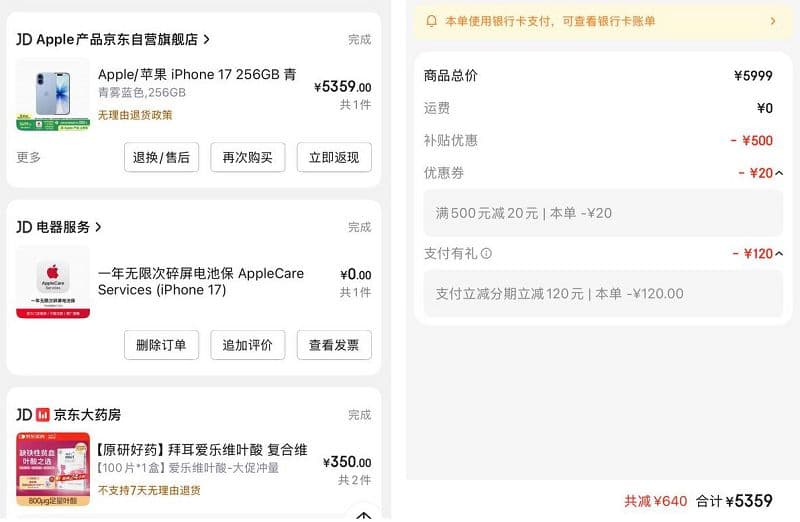Image resolution: width=800 pixels, height=522 pixels.
Task: Open the iPhone 17 product thumbnail
Action: click(x=53, y=94)
